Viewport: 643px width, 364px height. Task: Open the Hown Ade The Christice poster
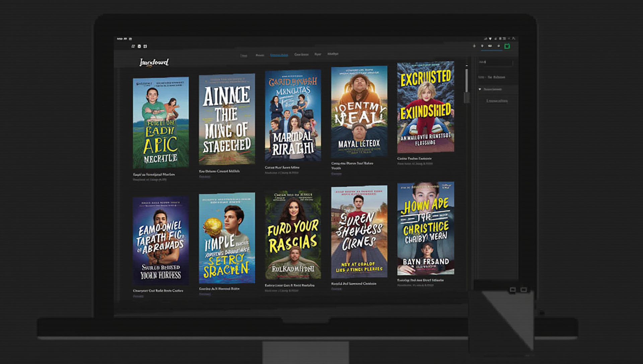tap(425, 229)
